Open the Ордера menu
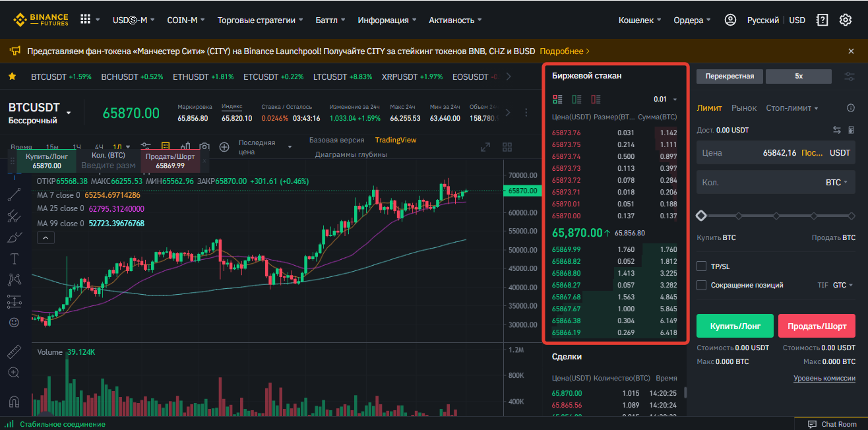The image size is (868, 430). pos(693,20)
